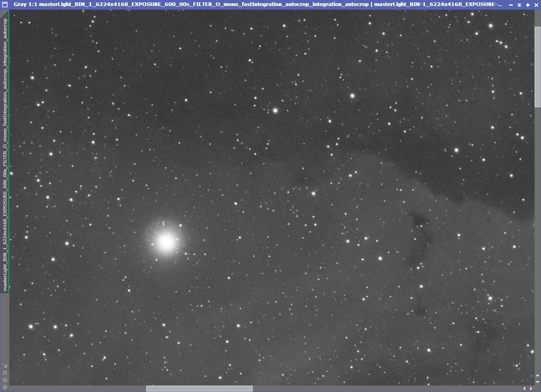The image size is (541, 392).
Task: Close the masterLight image window
Action: [x=536, y=5]
